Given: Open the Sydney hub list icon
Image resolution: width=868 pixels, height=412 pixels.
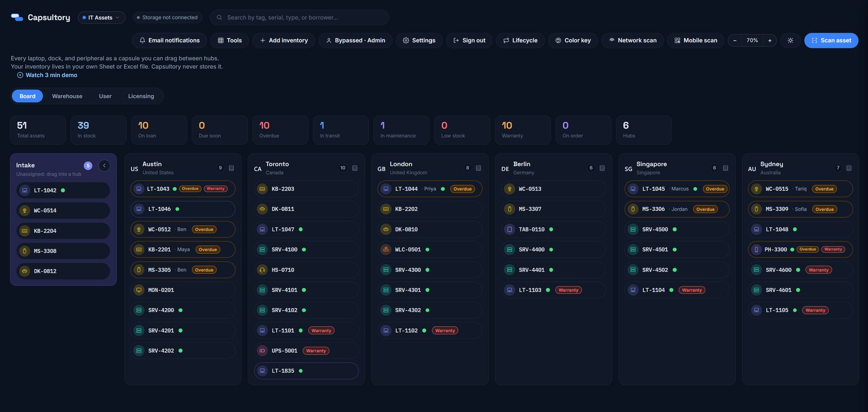Looking at the screenshot, I should 849,168.
